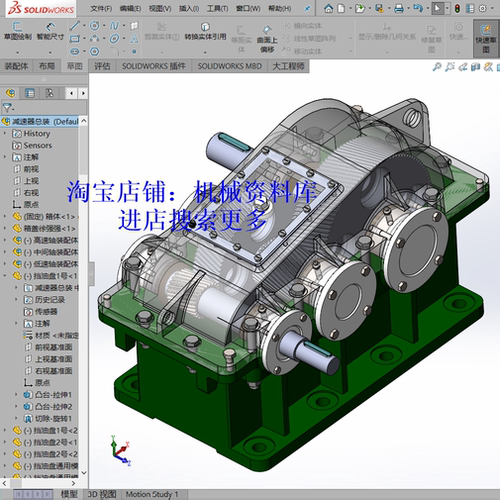This screenshot has height=500, width=500.
Task: Select the Corner Rectangle sketch tool
Action: tap(75, 39)
